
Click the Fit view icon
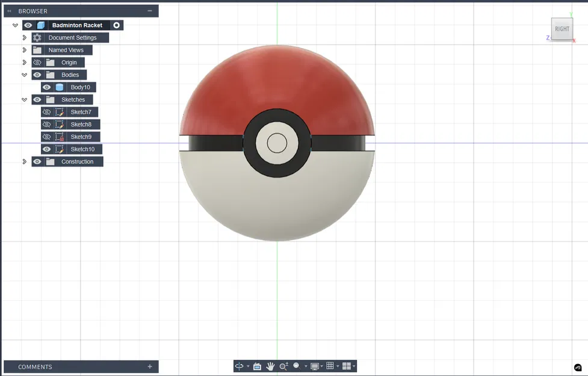pyautogui.click(x=297, y=366)
